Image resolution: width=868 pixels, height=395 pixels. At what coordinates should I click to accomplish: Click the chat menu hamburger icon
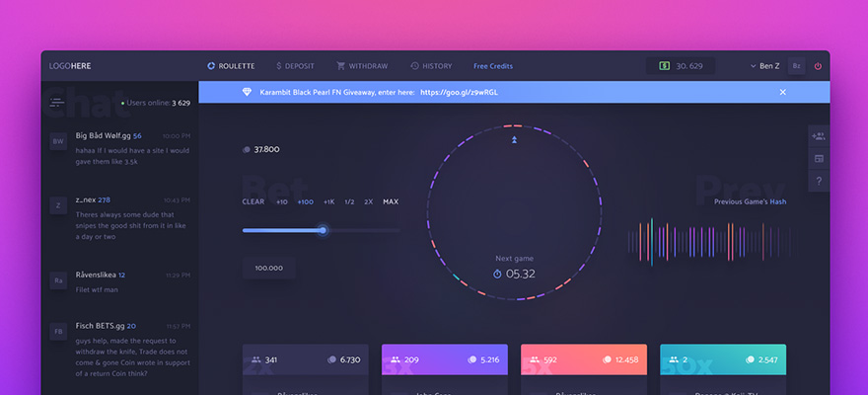click(x=57, y=102)
